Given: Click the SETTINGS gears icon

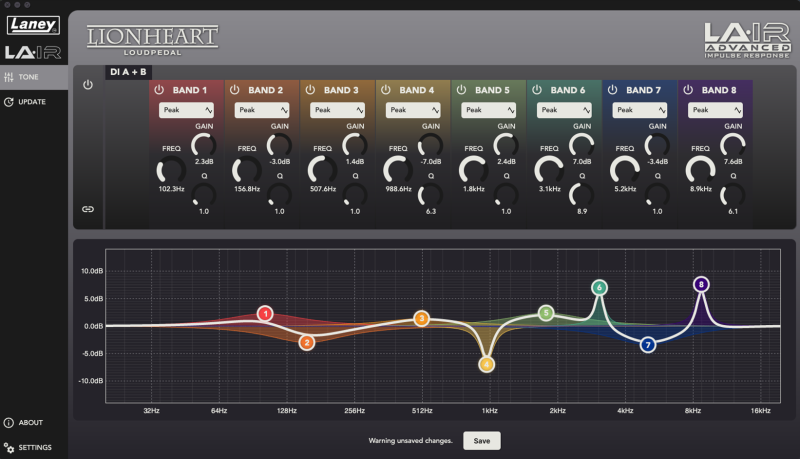Looking at the screenshot, I should coord(9,448).
